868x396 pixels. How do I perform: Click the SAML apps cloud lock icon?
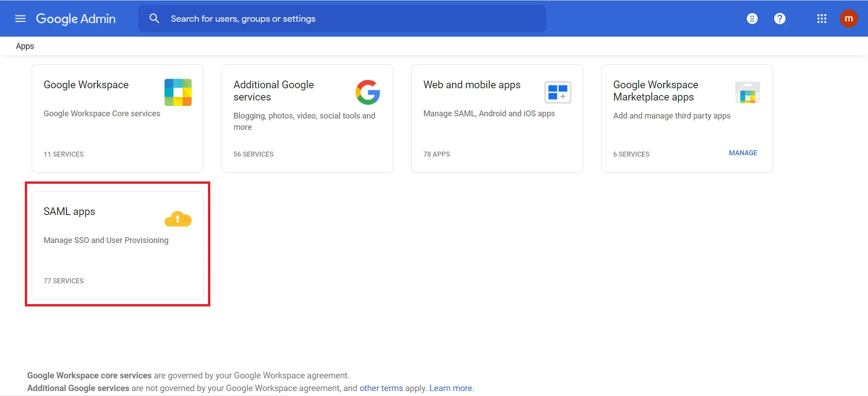click(x=178, y=219)
